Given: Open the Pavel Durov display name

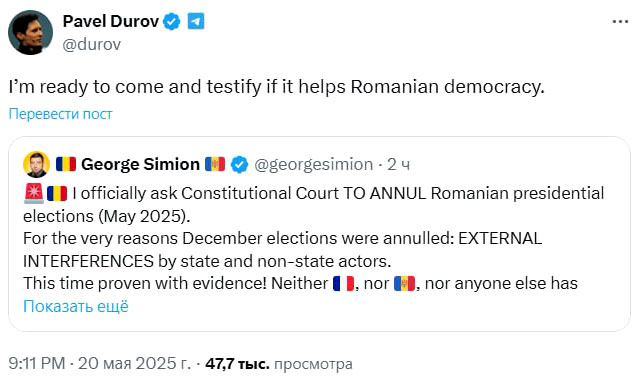Looking at the screenshot, I should coord(111,21).
